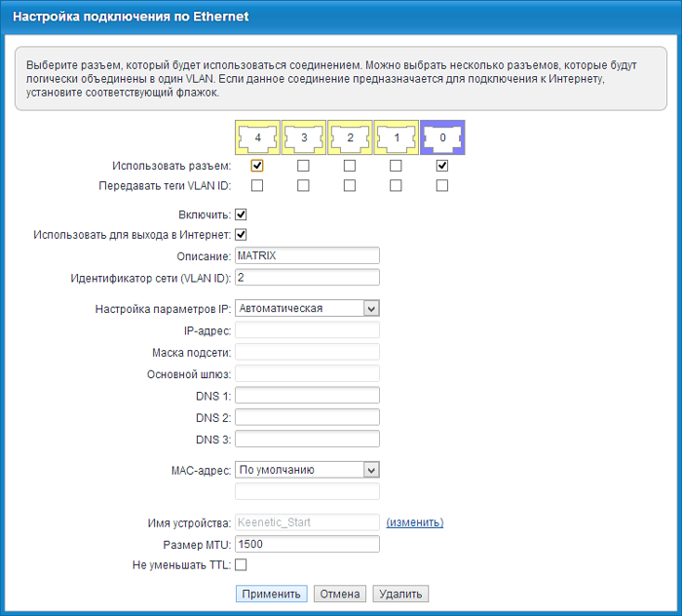
Task: Uncheck 'Использовать разъем' for port 0
Action: tap(442, 166)
